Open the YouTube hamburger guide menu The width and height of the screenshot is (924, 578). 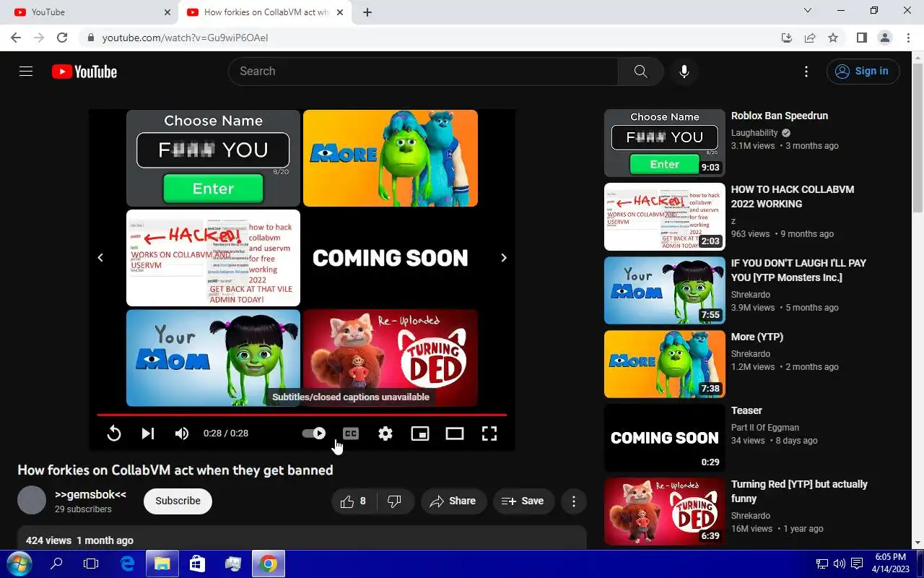click(x=26, y=71)
